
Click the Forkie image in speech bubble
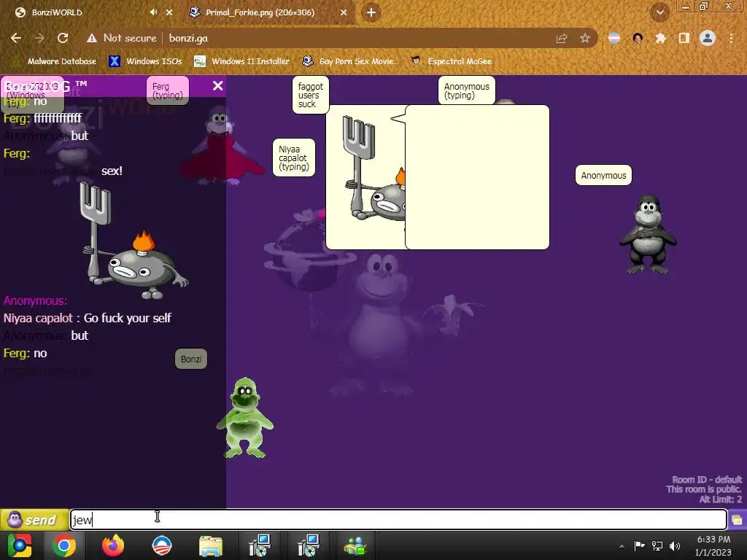(x=374, y=169)
